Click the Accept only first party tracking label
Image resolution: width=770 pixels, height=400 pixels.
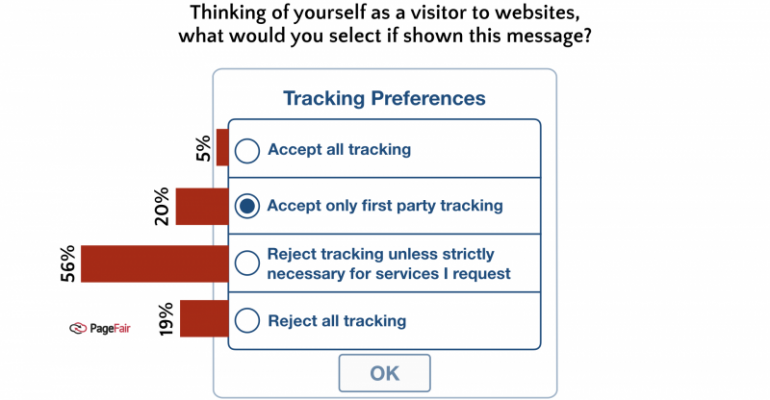coord(385,206)
